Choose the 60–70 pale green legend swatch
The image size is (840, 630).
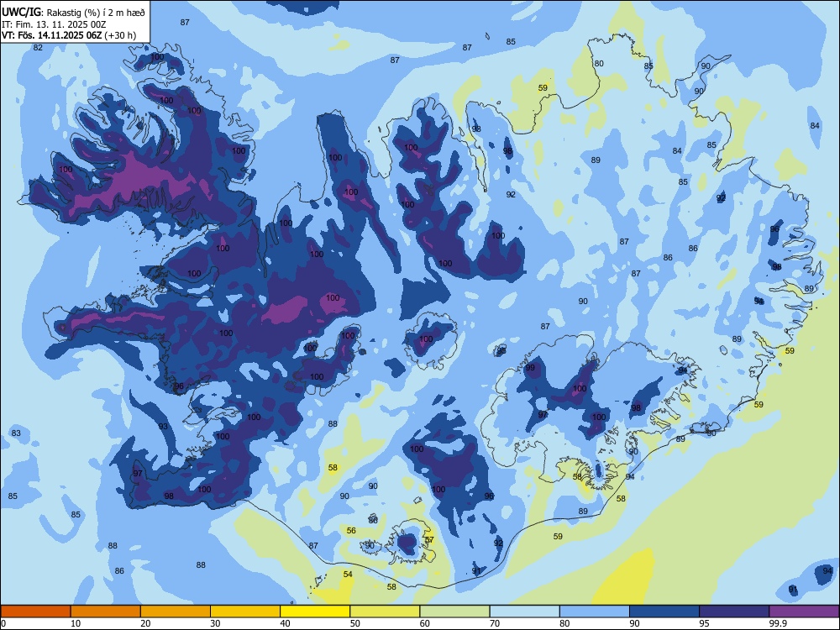click(454, 612)
